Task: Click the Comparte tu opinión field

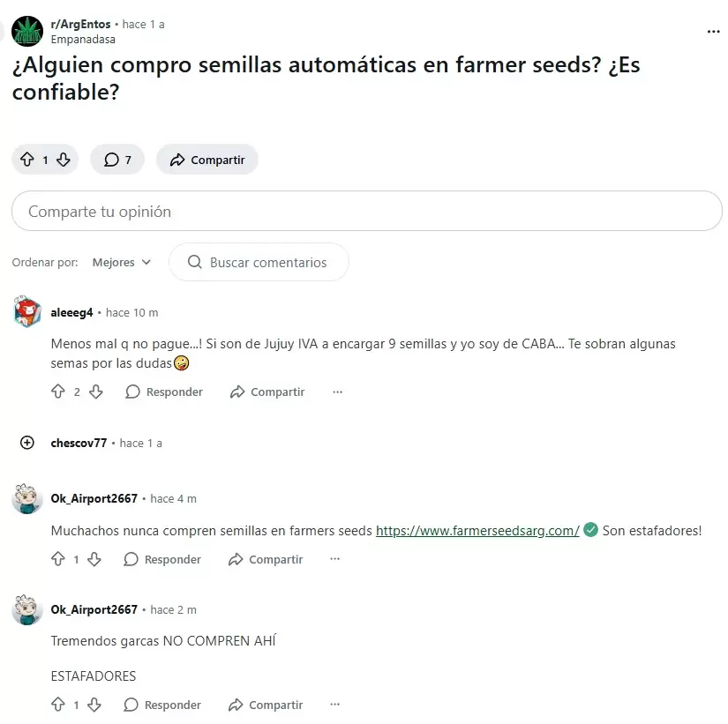Action: [366, 211]
